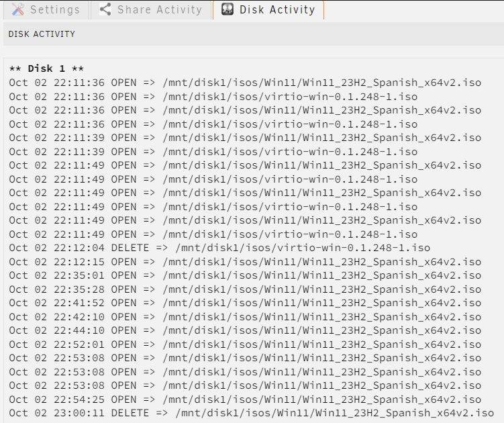Select the 22:44:10 OPEN log line

pos(245,330)
